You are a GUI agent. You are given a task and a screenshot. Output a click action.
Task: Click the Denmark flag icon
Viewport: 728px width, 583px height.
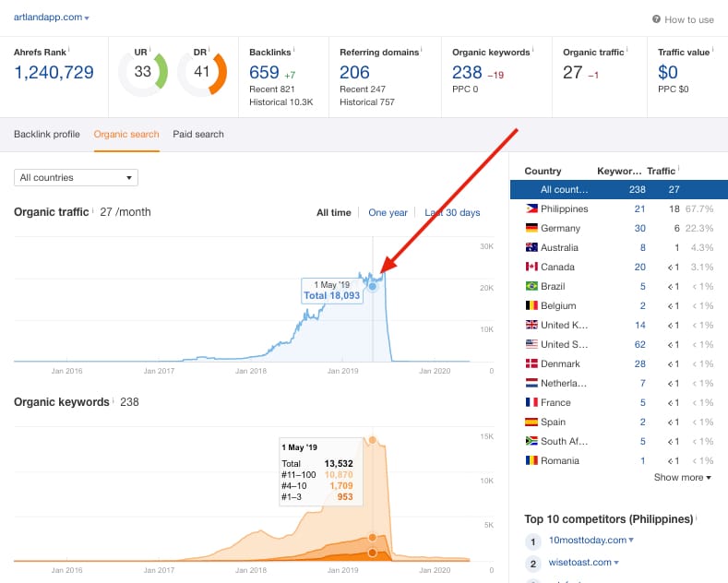531,363
